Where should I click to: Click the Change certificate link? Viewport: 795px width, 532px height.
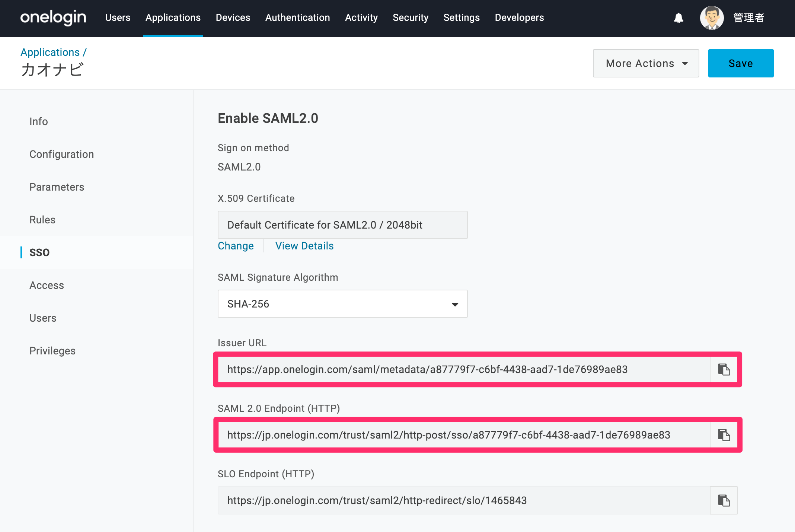(x=236, y=246)
